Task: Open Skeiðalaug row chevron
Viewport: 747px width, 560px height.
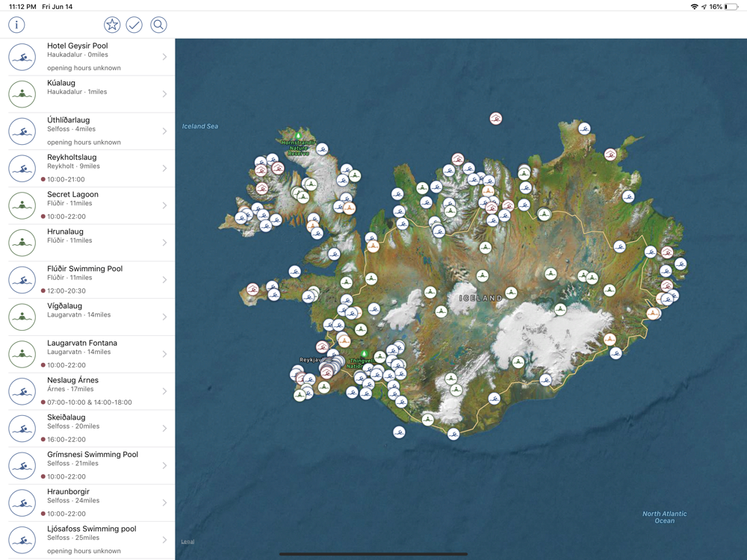Action: (164, 429)
